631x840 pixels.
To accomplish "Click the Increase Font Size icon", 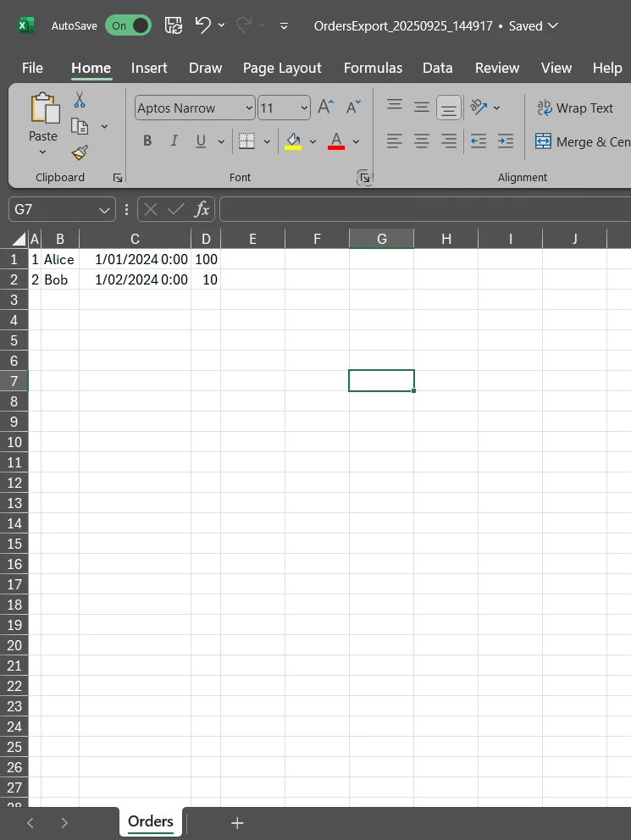I will click(x=325, y=108).
